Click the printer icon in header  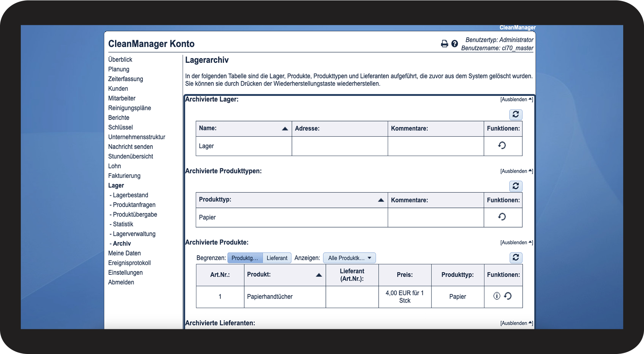click(x=444, y=44)
